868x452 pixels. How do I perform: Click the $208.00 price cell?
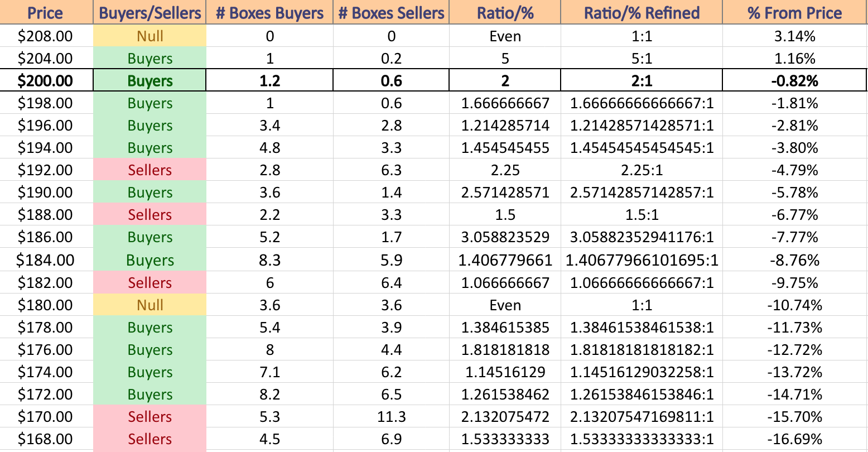pyautogui.click(x=46, y=36)
